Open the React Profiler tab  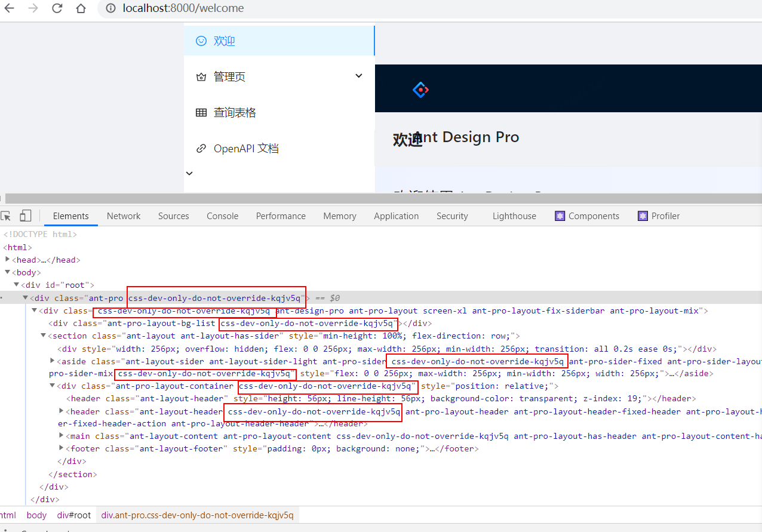pos(659,216)
